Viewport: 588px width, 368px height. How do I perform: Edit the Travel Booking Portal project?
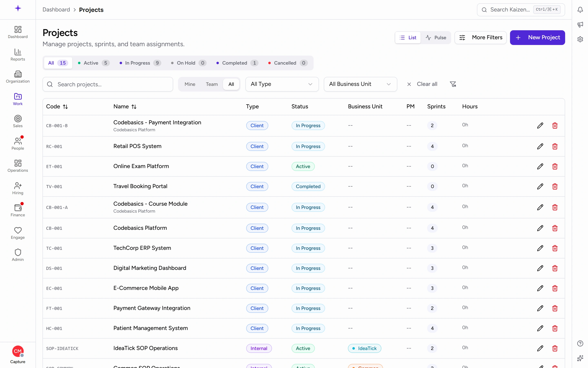[540, 186]
